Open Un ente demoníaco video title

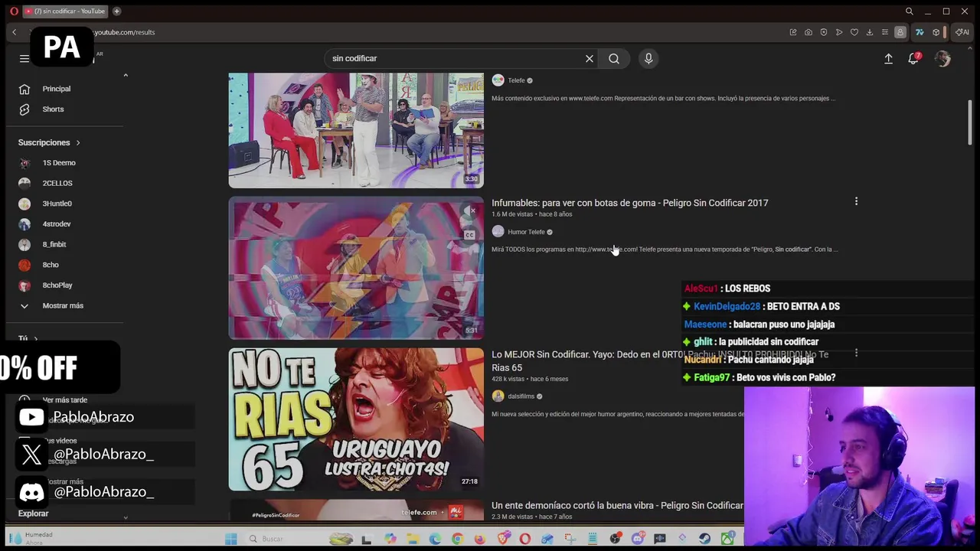pos(617,505)
